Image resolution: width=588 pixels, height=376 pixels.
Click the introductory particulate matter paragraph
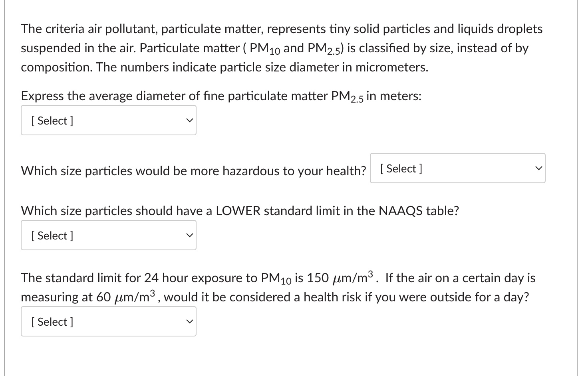pos(280,48)
